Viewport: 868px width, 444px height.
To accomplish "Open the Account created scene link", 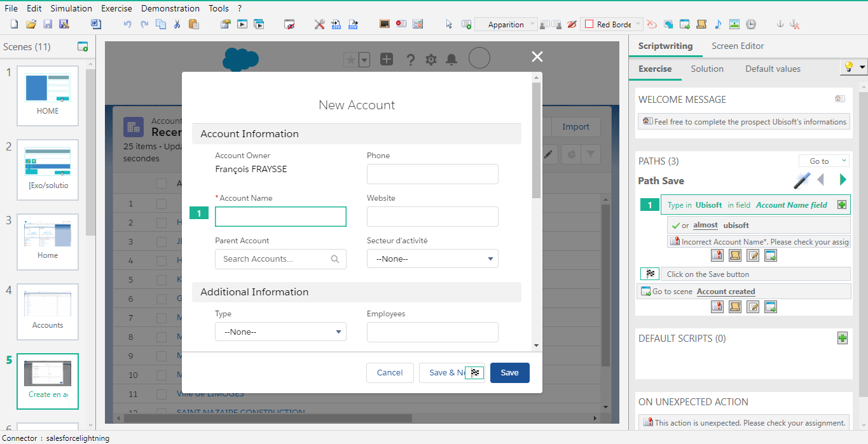I will [726, 291].
